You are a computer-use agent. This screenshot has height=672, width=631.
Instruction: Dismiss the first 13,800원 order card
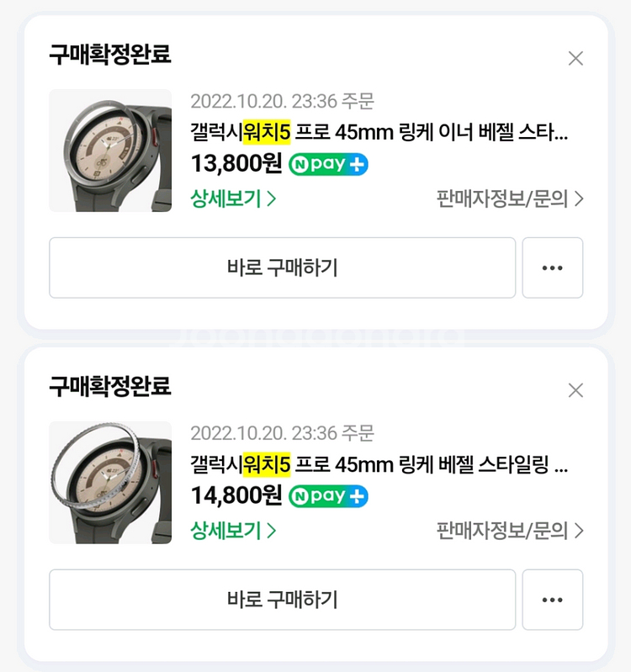tap(575, 58)
